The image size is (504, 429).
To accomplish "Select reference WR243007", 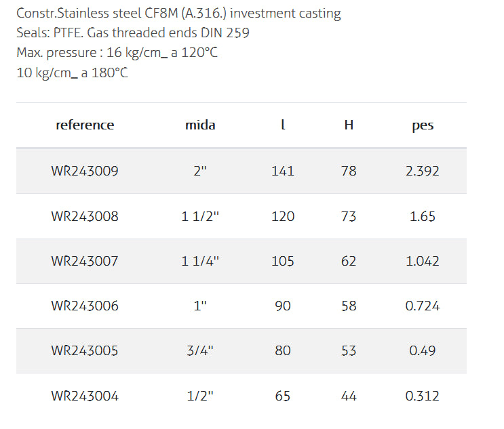I will tap(85, 261).
